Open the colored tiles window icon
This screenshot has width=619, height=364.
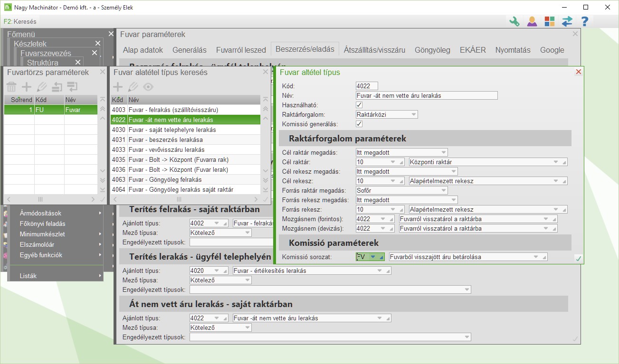(x=550, y=21)
